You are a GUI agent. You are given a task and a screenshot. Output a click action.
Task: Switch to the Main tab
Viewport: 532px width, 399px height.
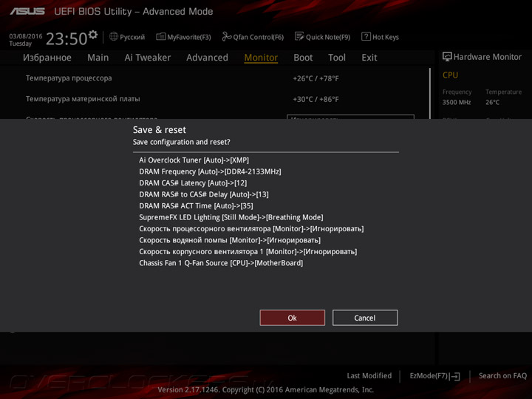tap(98, 58)
